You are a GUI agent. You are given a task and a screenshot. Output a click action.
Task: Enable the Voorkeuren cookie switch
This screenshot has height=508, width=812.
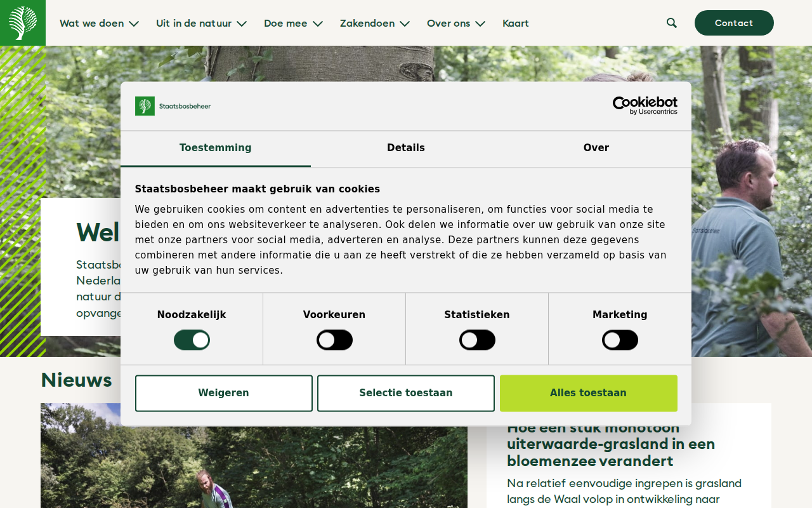334,340
